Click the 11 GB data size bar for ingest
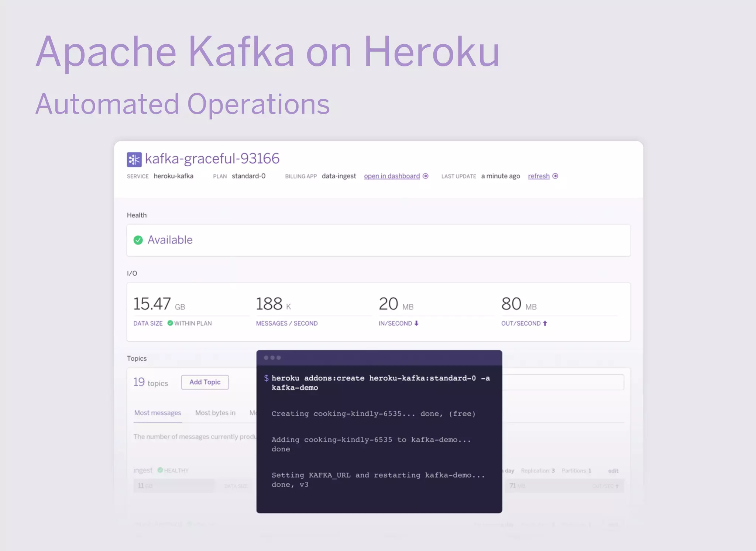The height and width of the screenshot is (551, 756). pos(174,486)
